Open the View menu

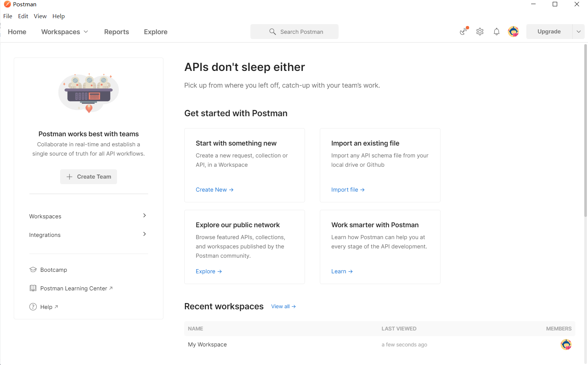pyautogui.click(x=40, y=16)
